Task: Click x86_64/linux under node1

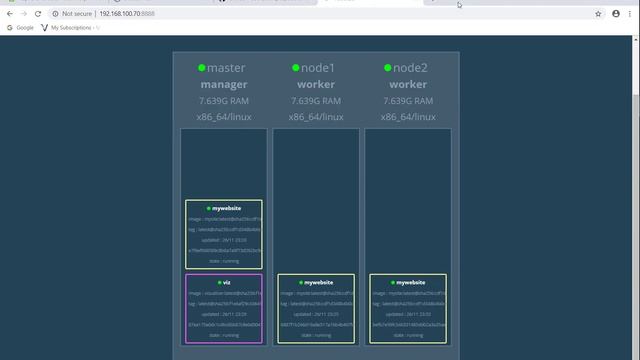Action: coord(316,117)
